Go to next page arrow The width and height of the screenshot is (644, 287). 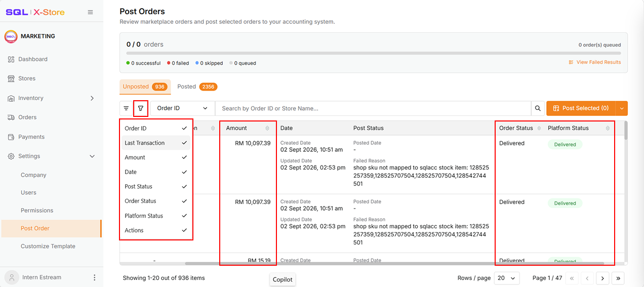tap(602, 278)
